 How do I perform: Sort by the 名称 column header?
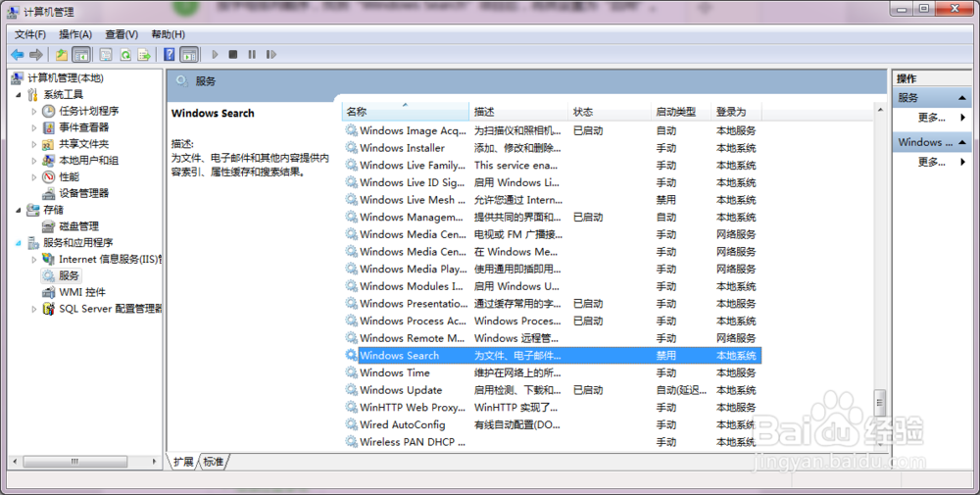coord(406,112)
